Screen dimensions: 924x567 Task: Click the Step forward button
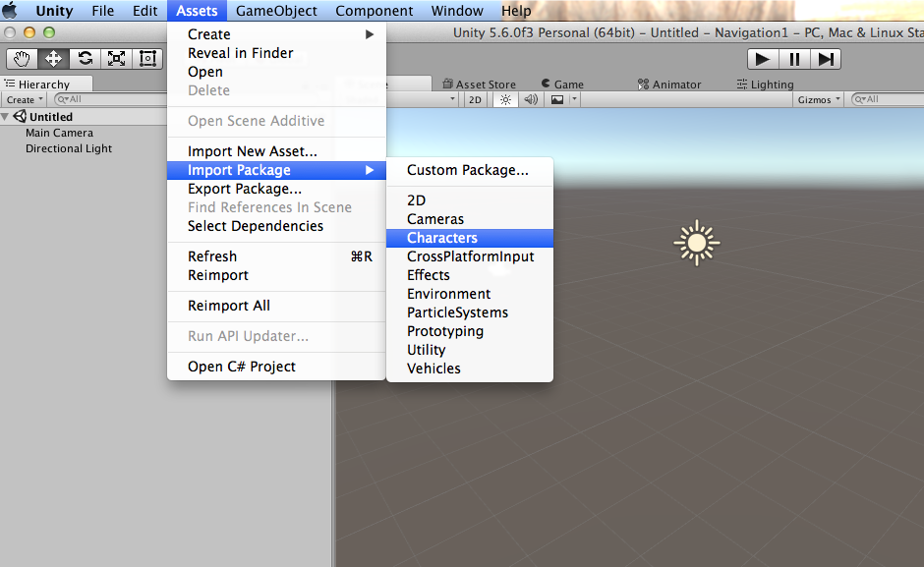click(x=826, y=59)
